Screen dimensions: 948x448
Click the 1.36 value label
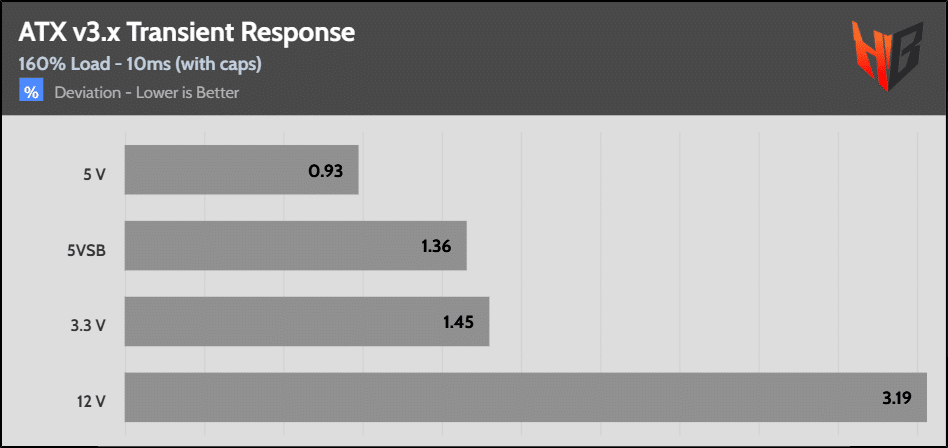coord(436,246)
